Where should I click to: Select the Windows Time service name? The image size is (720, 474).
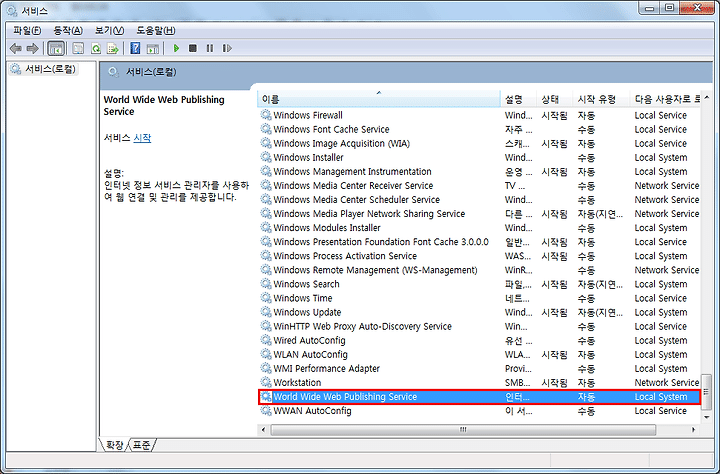[303, 298]
